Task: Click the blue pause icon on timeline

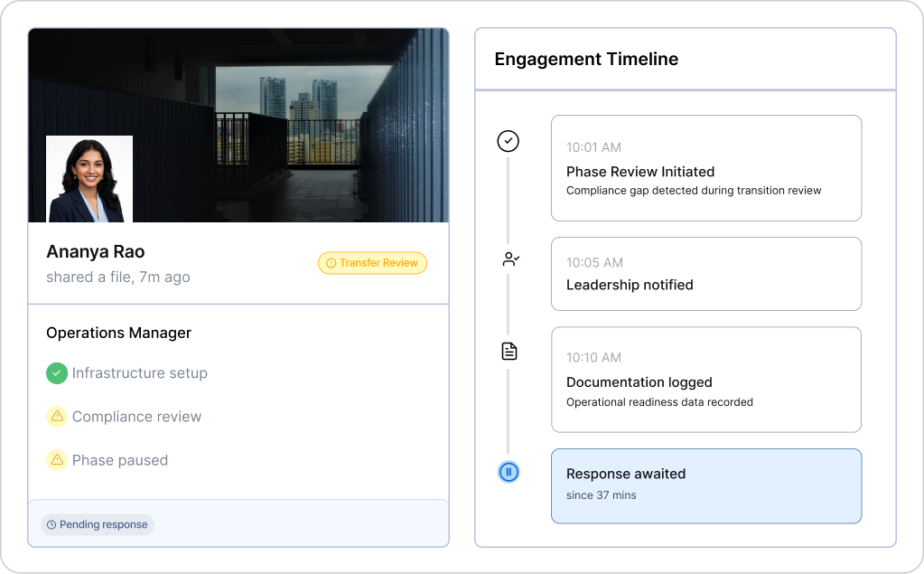Action: tap(509, 472)
